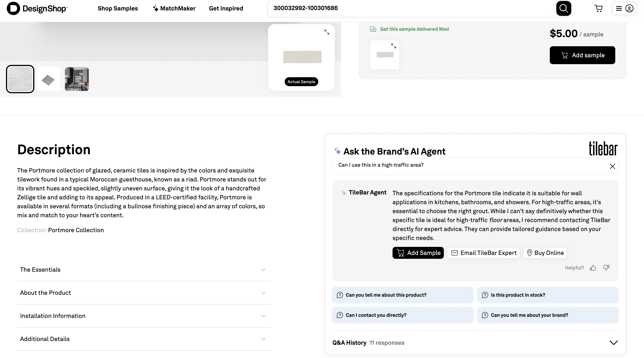Viewport: 644px width, 358px height.
Task: Click the thumbs down icon
Action: (606, 268)
